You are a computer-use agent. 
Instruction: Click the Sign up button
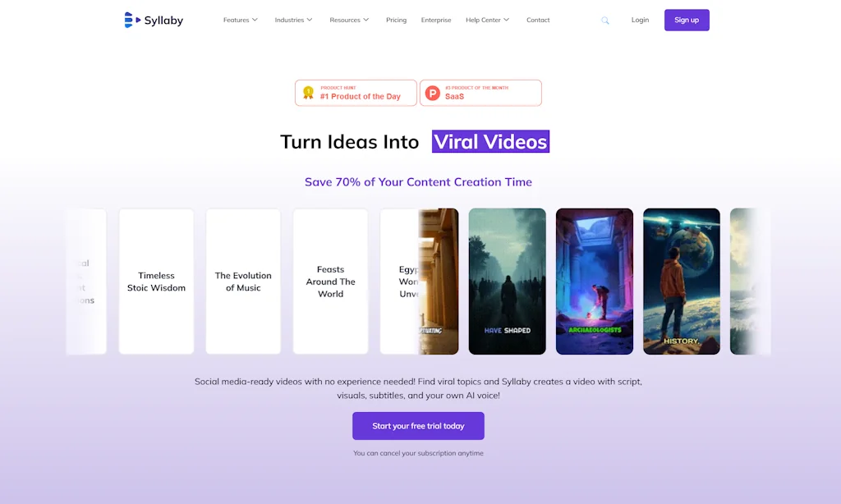click(x=687, y=20)
